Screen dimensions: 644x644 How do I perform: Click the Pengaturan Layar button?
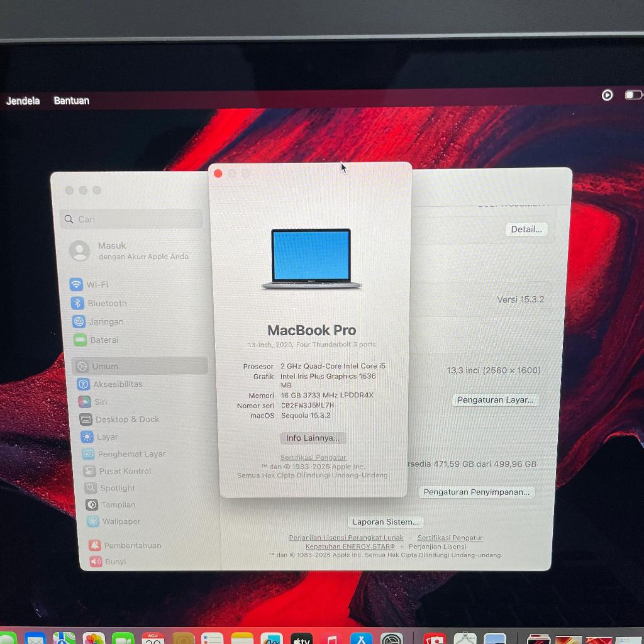click(495, 400)
